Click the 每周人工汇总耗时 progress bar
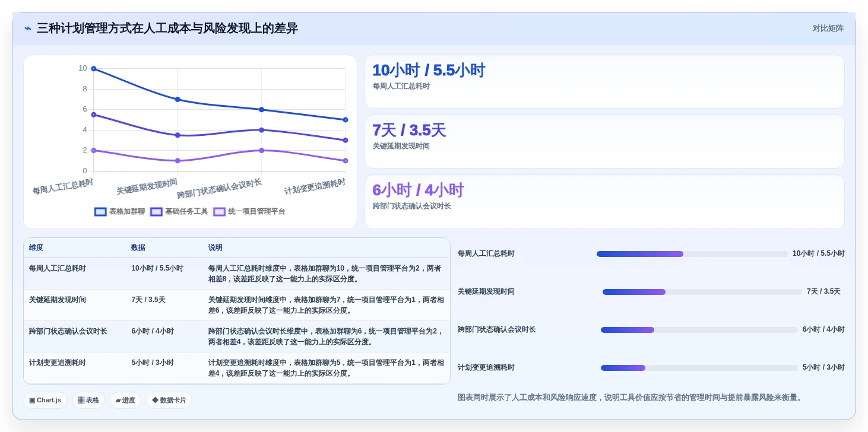868x432 pixels. [x=692, y=254]
